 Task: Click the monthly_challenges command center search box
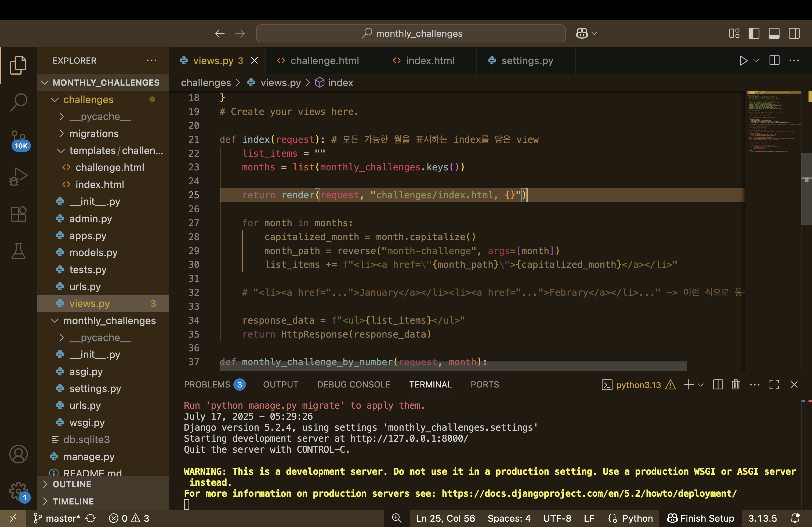411,33
